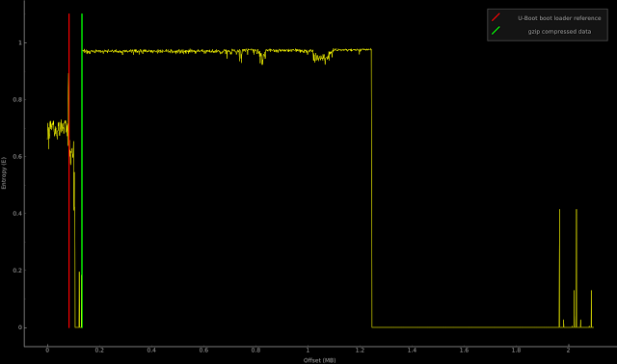
Task: Click the 1.2 tick on the offset axis
Action: pyautogui.click(x=360, y=351)
